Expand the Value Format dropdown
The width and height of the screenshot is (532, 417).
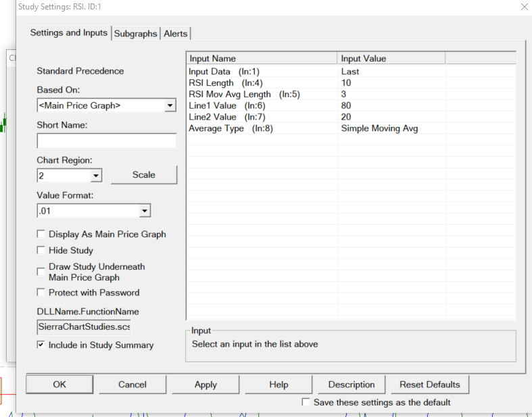[145, 211]
